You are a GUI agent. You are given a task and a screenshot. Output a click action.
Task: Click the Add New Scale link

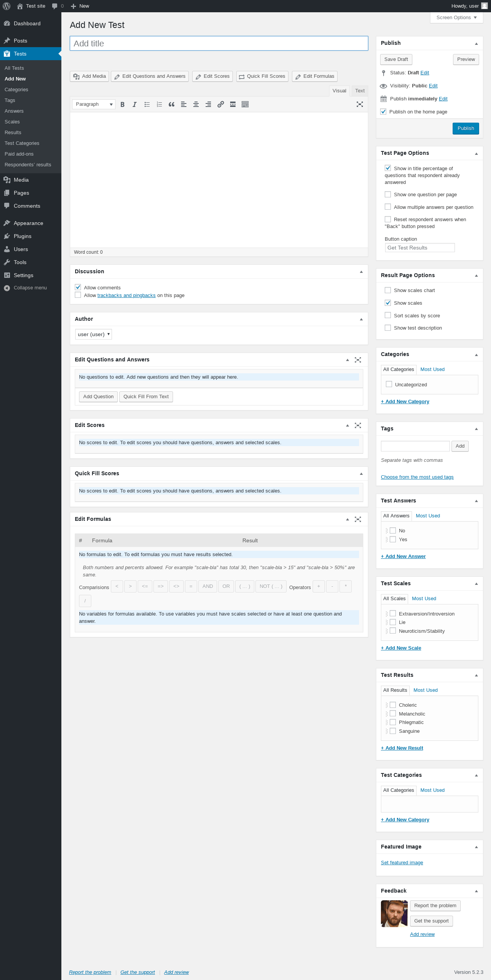401,648
